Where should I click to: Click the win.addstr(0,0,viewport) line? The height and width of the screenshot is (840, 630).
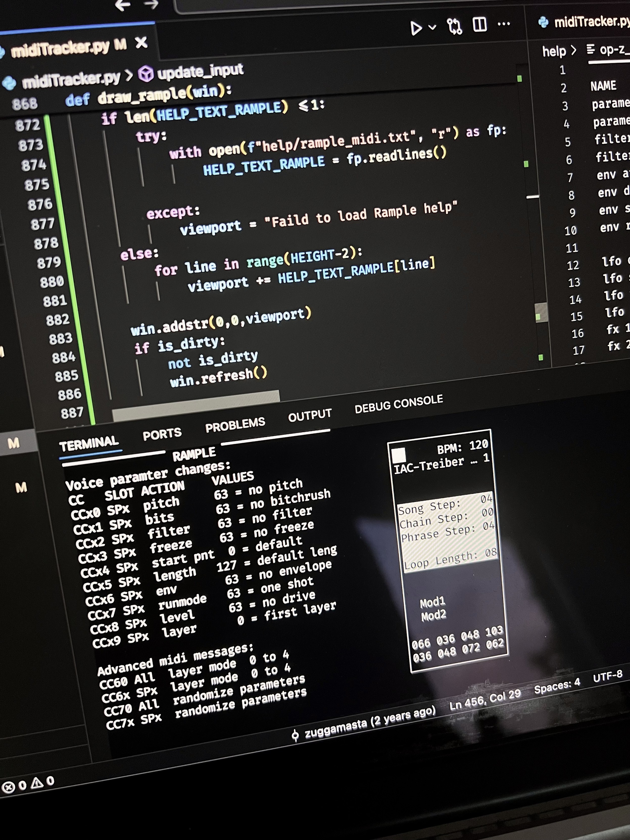(221, 322)
